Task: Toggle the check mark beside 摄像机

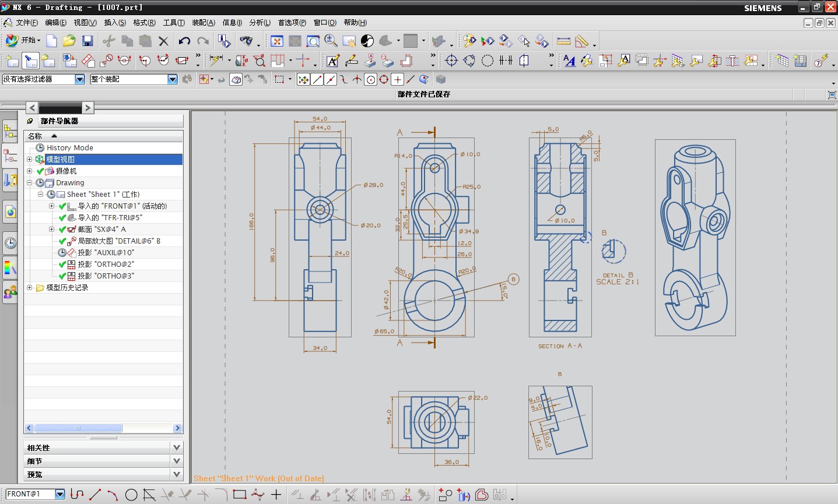Action: coord(40,171)
